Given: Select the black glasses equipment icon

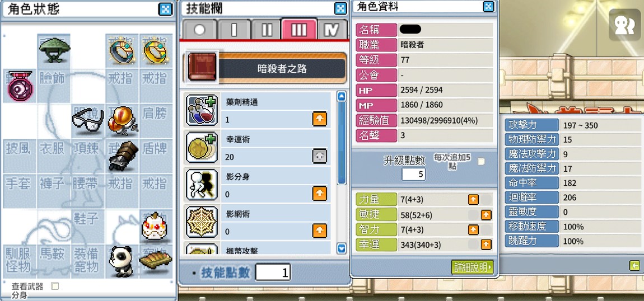Looking at the screenshot, I should (88, 120).
